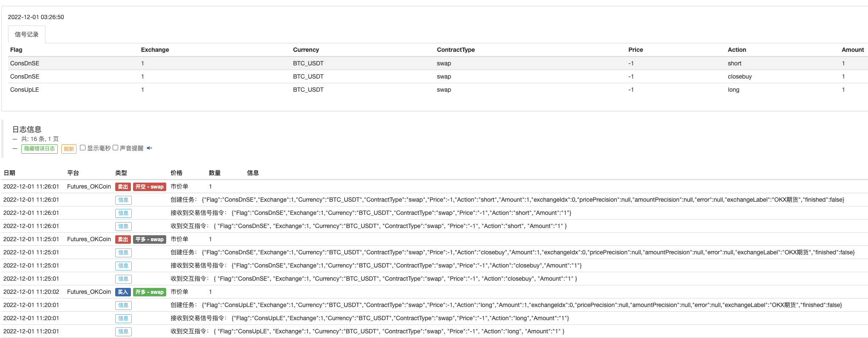The image size is (868, 338).
Task: Click the 创建任务 message with Action closebuy
Action: [513, 252]
